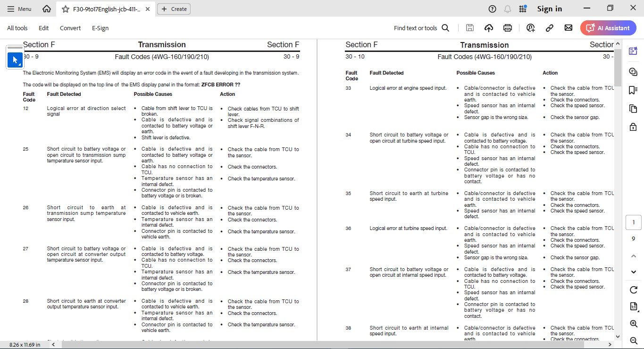Open the security lock panel icon

click(633, 127)
